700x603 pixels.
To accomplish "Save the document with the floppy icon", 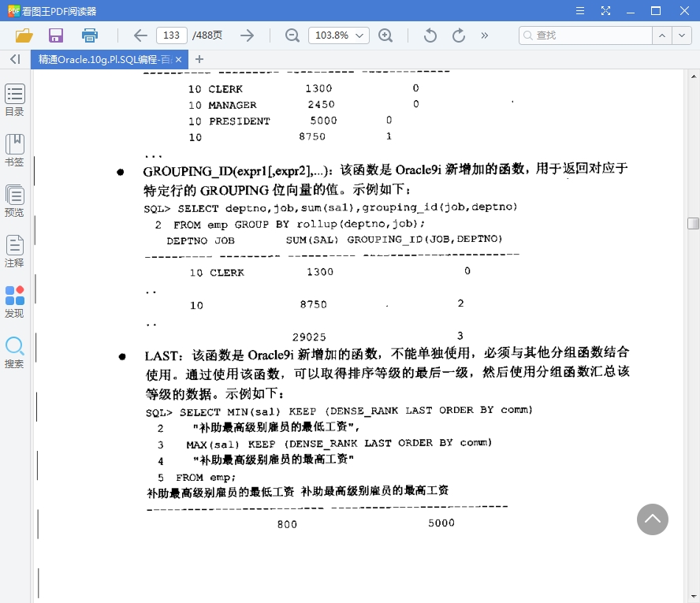I will 56,35.
